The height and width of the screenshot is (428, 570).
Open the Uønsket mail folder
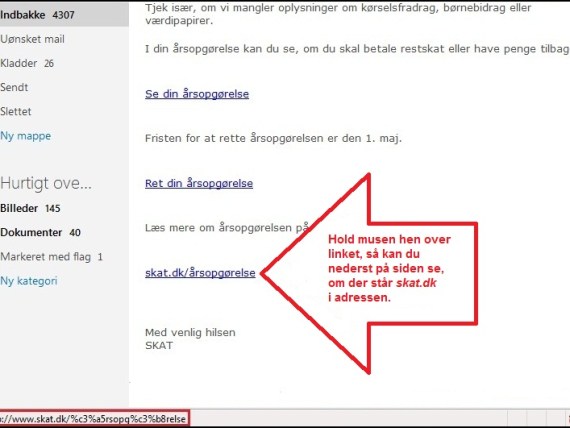coord(32,39)
